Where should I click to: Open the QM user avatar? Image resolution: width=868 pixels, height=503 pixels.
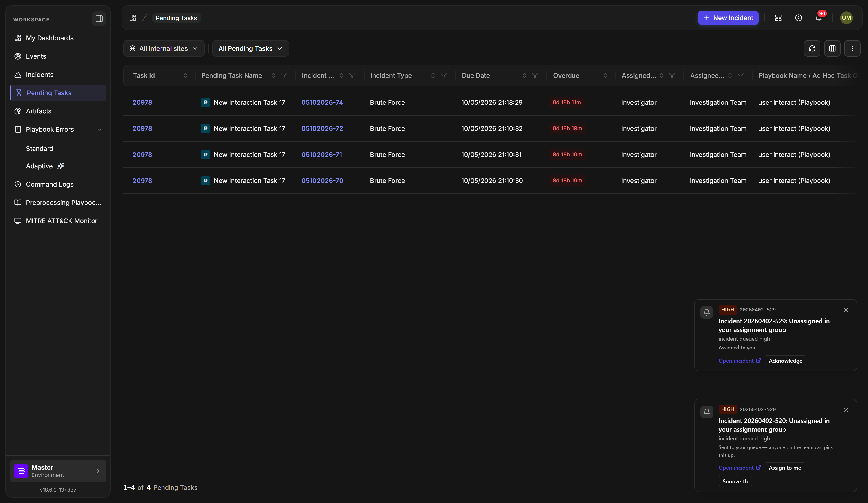(x=846, y=18)
